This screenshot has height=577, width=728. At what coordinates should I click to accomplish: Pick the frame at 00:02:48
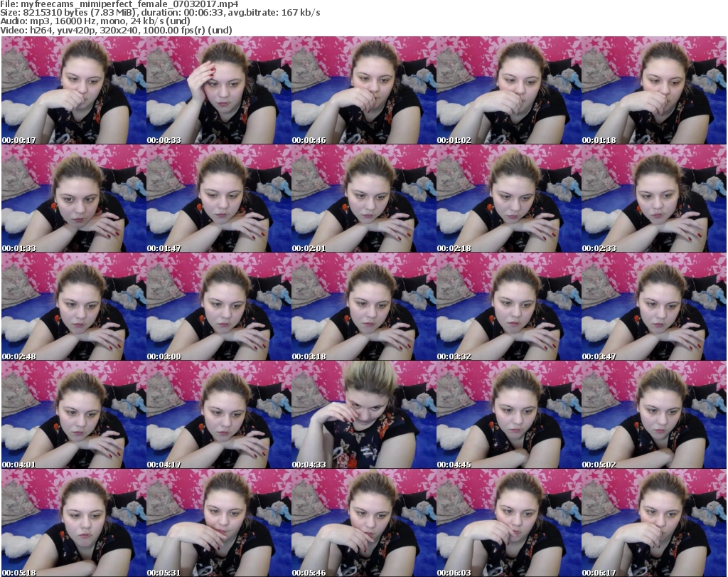click(x=74, y=307)
